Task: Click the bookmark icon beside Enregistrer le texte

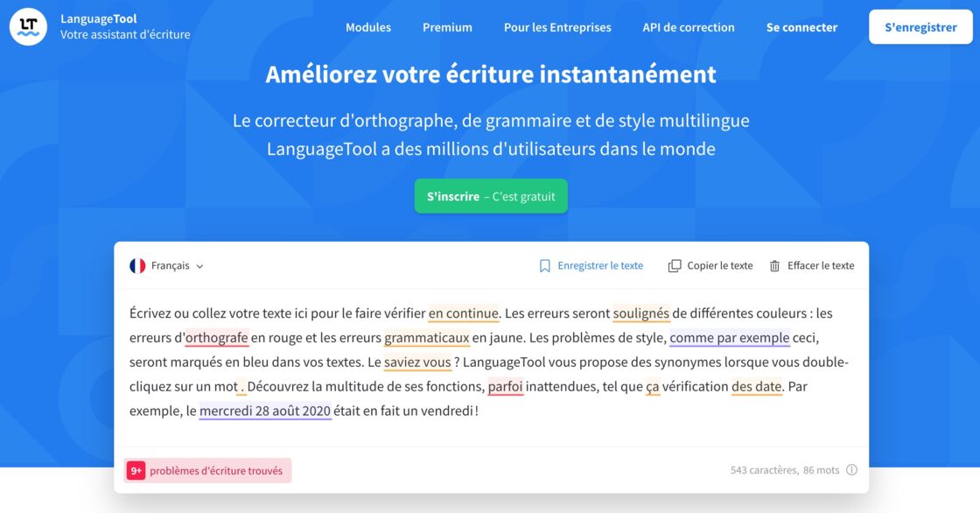Action: click(545, 266)
